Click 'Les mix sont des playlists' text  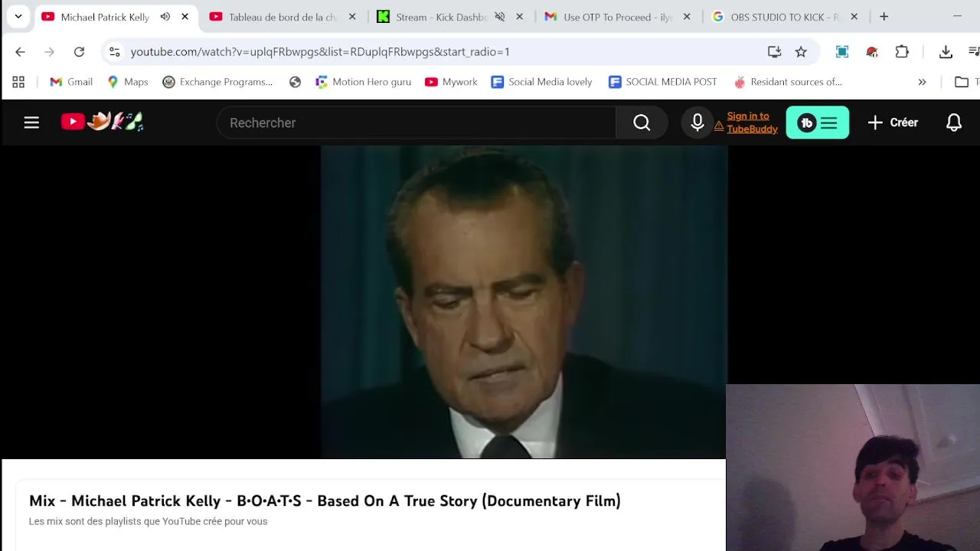(148, 521)
